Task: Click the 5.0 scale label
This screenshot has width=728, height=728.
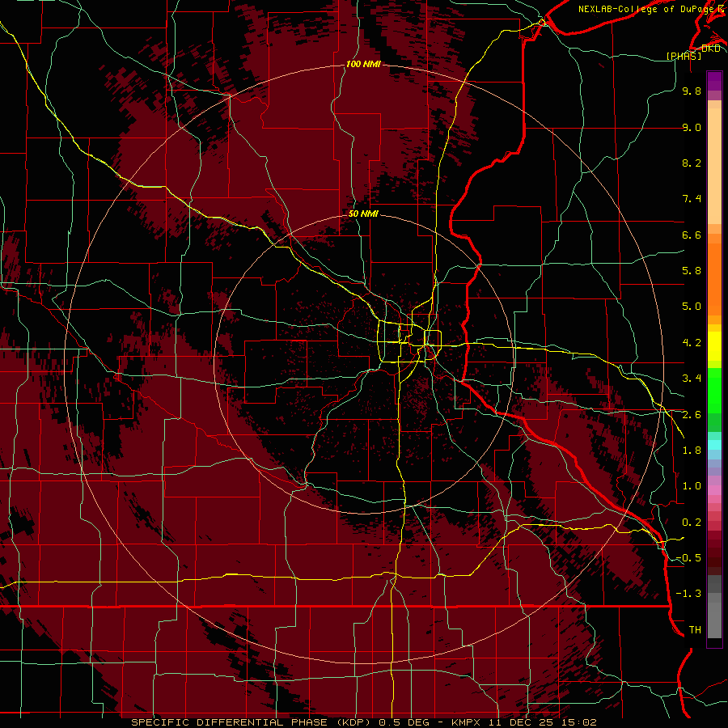Action: [692, 307]
